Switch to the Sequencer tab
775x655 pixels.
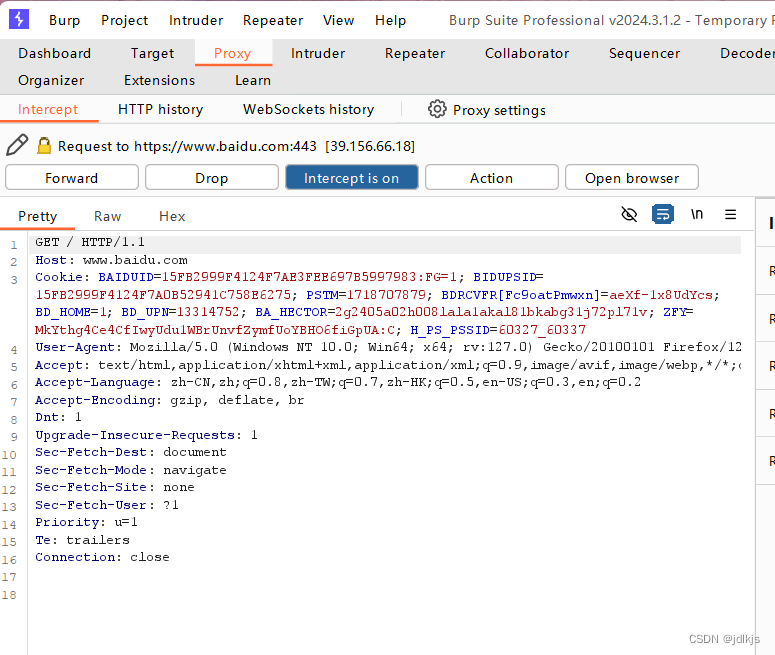coord(644,53)
